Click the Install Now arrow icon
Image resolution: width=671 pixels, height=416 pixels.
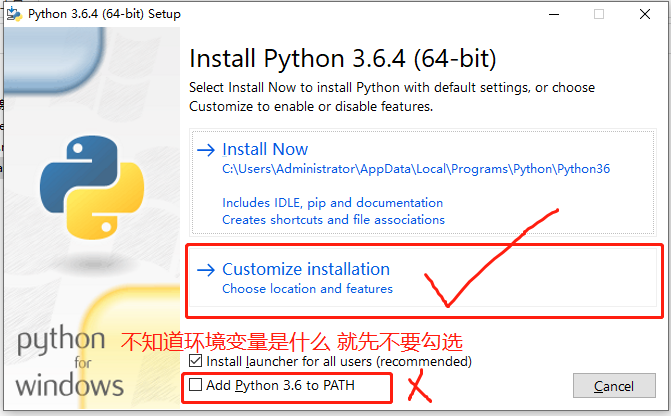click(x=206, y=150)
